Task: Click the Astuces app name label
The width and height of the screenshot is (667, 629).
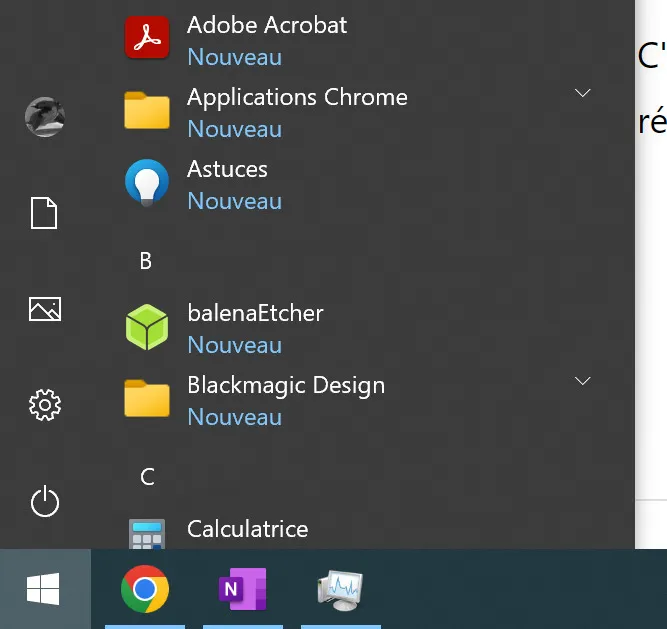Action: coord(227,169)
